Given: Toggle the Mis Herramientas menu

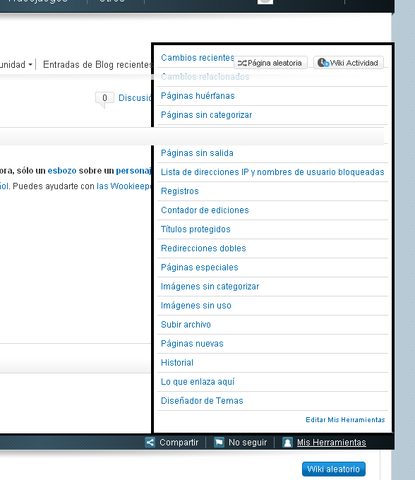Looking at the screenshot, I should tap(331, 442).
